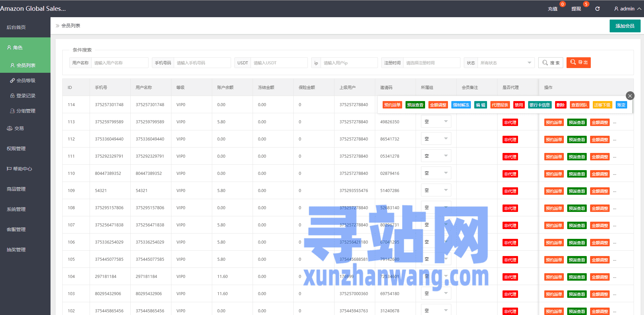Expand the 交易 sidebar menu
Image resolution: width=644 pixels, height=315 pixels.
25,128
